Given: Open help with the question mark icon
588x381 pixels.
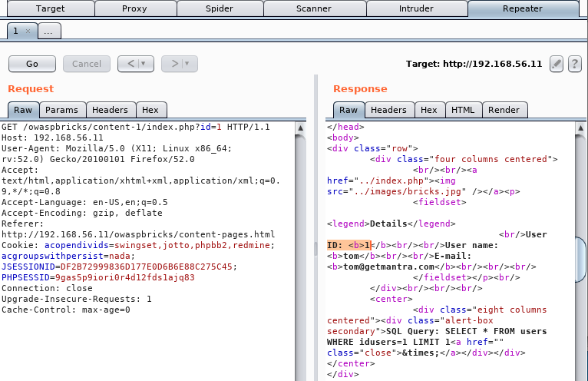Looking at the screenshot, I should (x=574, y=64).
